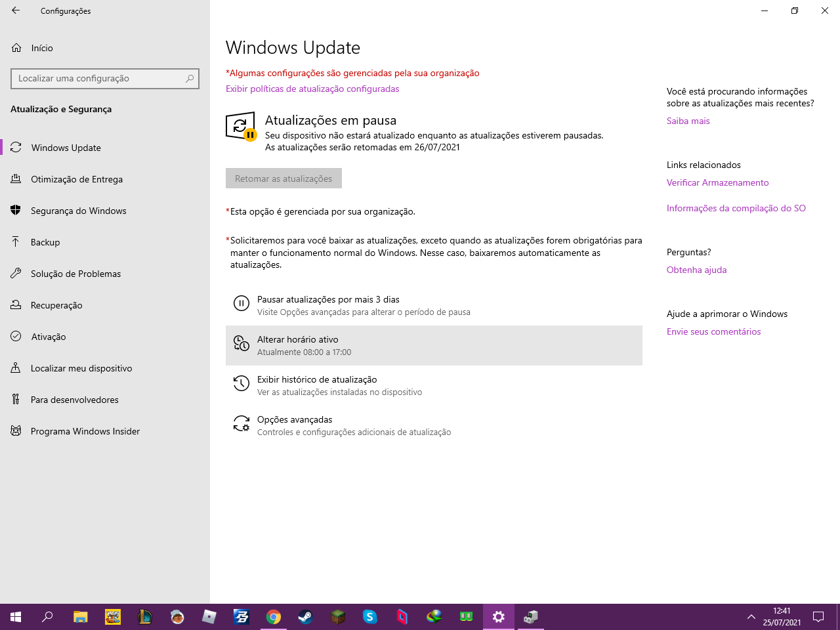Click the taskbar search icon

click(x=47, y=617)
